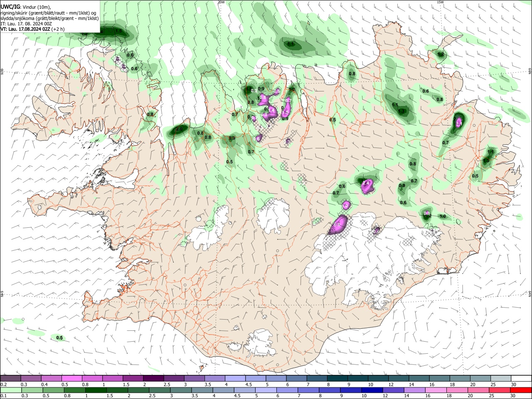This screenshot has height=399, width=532.
Task: Select the bright red rain swatch labeled 30
Action: [521, 390]
